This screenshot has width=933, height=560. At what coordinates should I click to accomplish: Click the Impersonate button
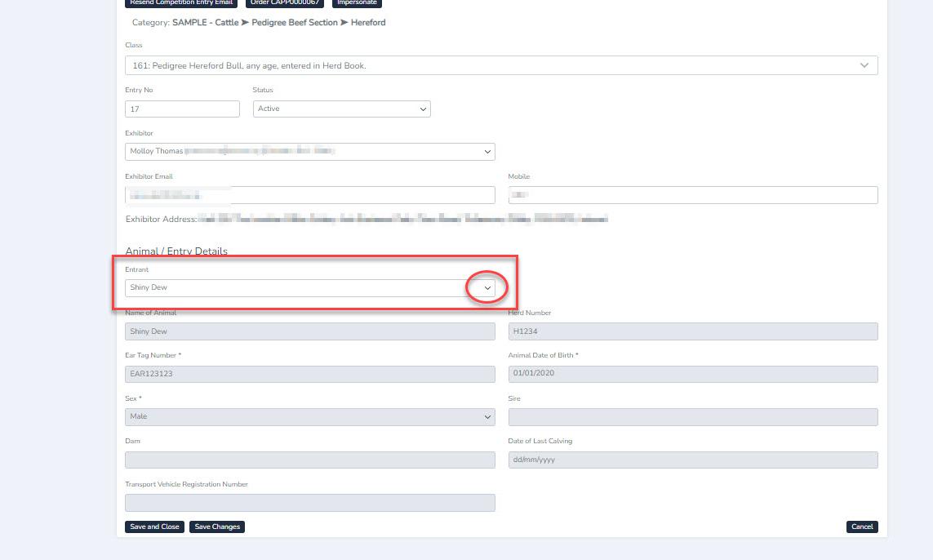coord(357,3)
